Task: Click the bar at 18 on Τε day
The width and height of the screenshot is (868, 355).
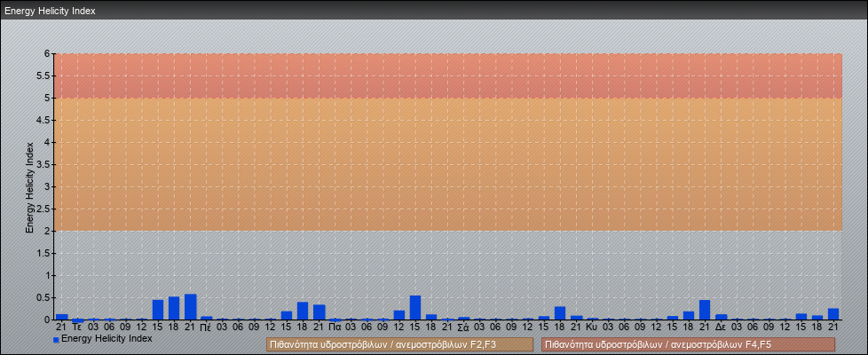Action: 174,308
